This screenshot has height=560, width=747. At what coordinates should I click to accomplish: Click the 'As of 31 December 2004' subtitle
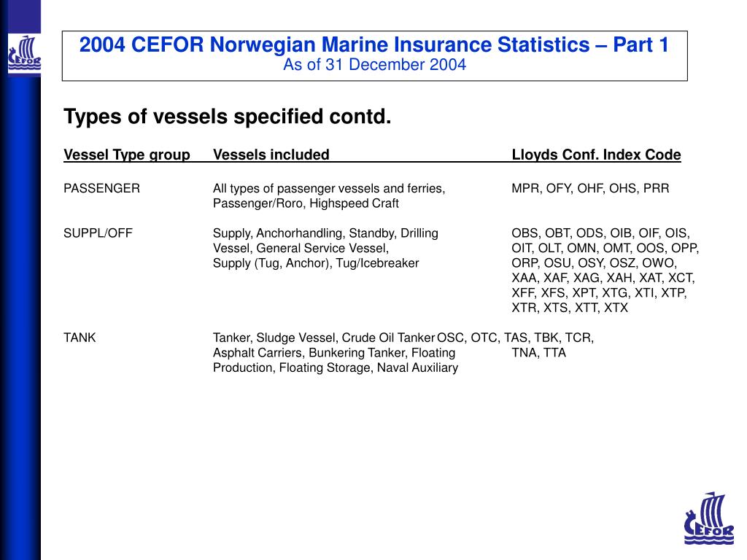[x=374, y=65]
